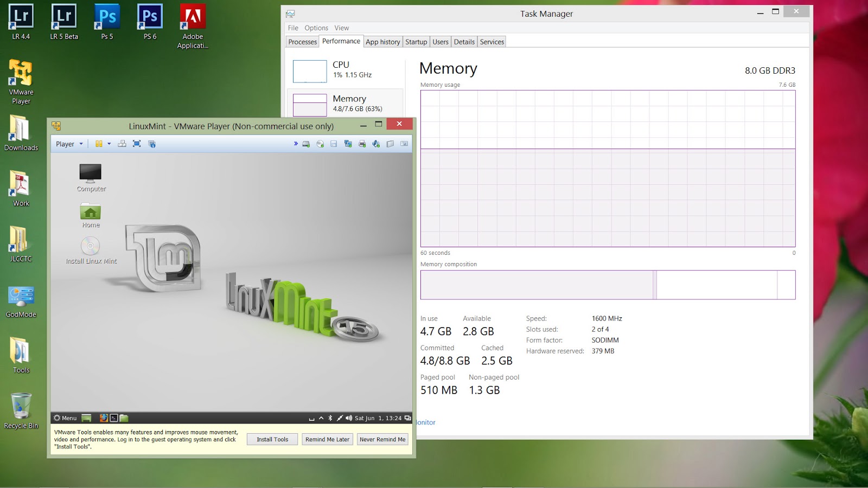This screenshot has width=868, height=488.
Task: Click the Install Tools button
Action: [x=272, y=439]
